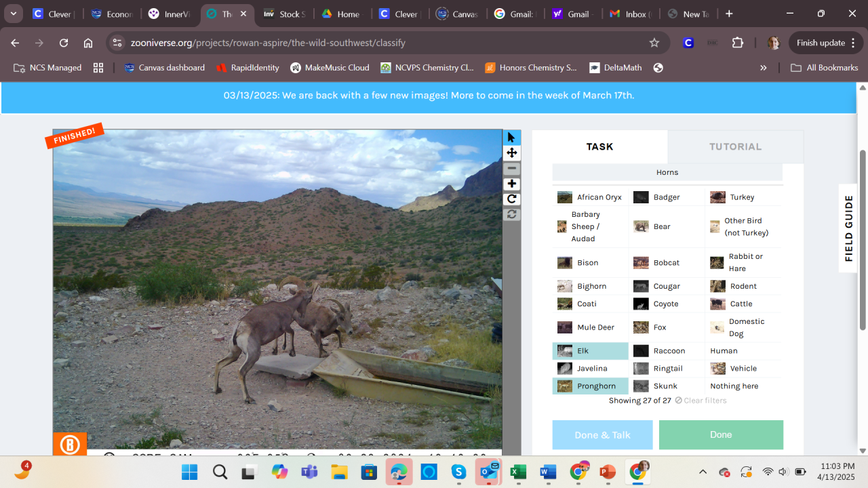Choose Bighorn as the species
The image size is (868, 488).
coord(591,286)
